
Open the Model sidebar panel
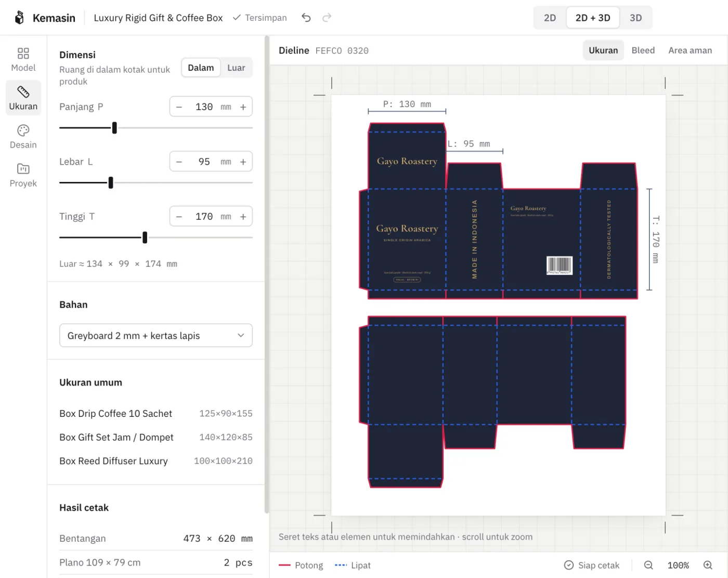pos(23,60)
